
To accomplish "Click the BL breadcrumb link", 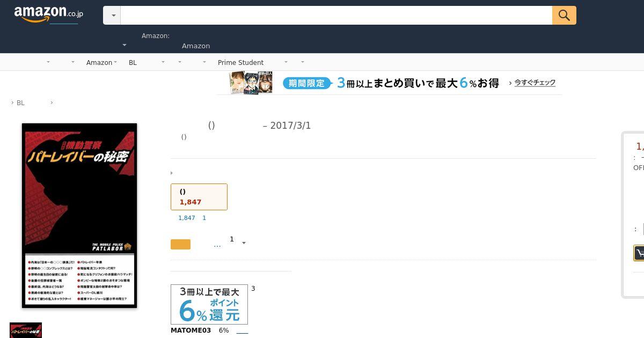I will 20,103.
